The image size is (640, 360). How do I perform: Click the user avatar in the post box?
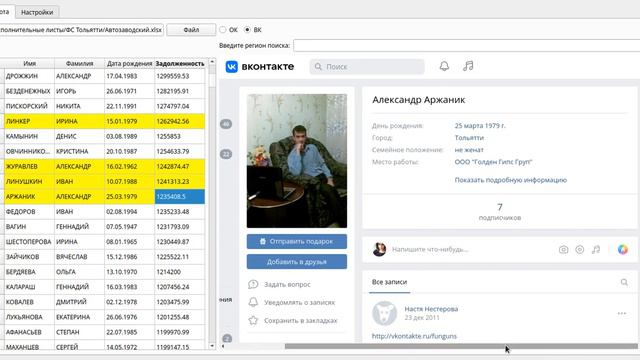379,249
